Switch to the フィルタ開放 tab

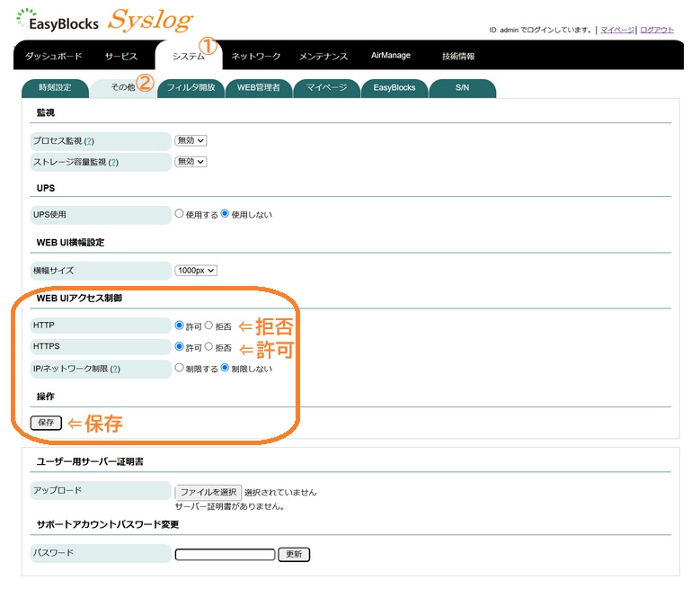191,88
